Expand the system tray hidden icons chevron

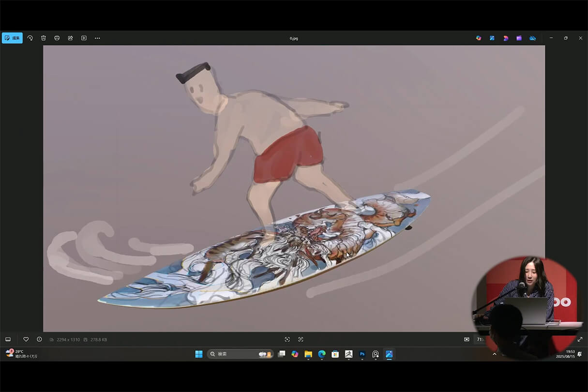494,354
